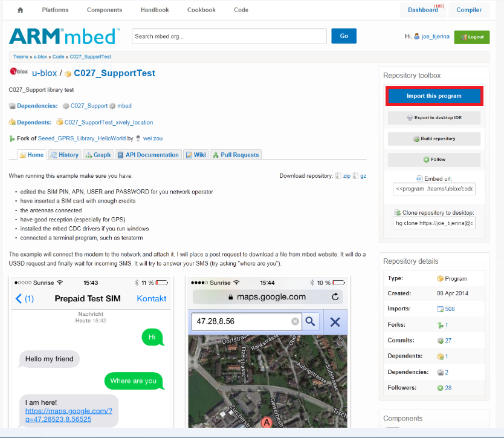504x438 pixels.
Task: Open the Platforms menu
Action: pos(55,10)
